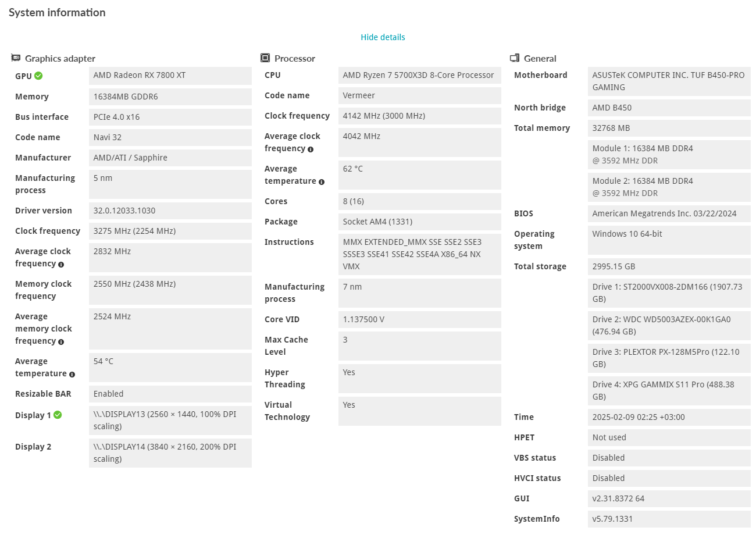The width and height of the screenshot is (756, 538).
Task: Open info icon beside processor average temperature
Action: [x=322, y=182]
